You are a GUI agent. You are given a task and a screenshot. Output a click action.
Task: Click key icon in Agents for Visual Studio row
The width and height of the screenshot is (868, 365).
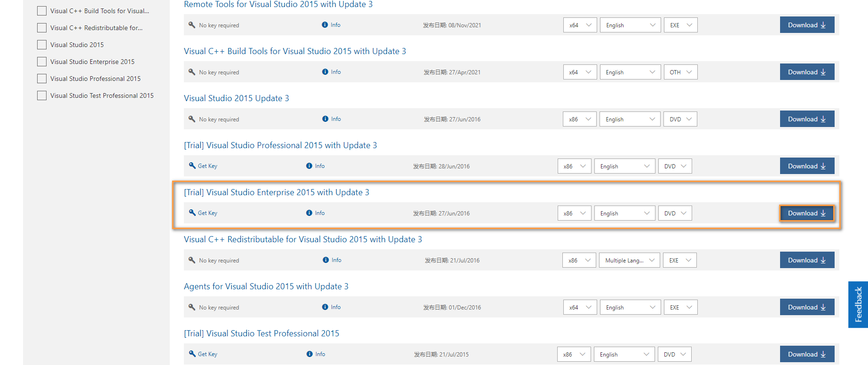pos(192,307)
